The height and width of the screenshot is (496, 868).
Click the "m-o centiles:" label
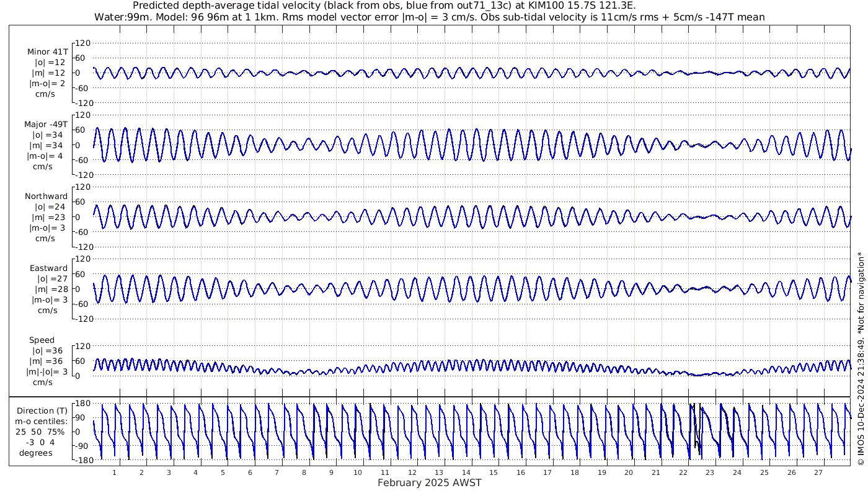[x=42, y=421]
